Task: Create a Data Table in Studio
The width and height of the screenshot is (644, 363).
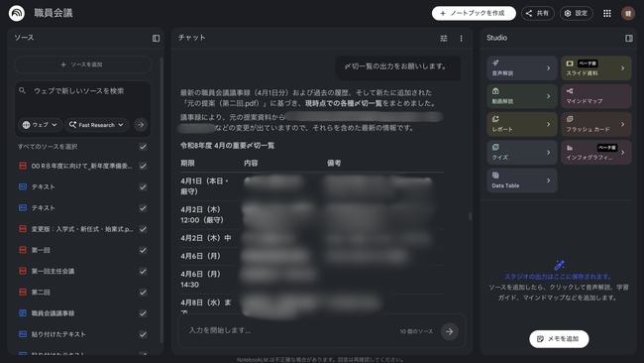Action: 522,181
